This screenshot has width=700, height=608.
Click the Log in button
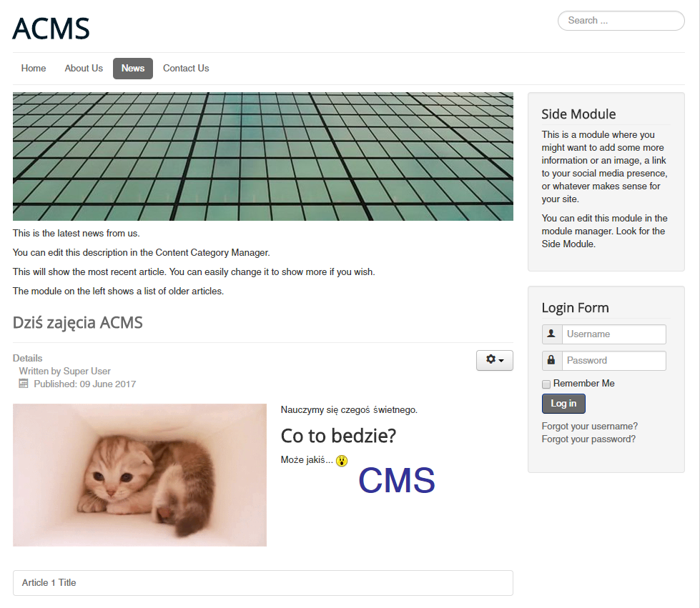pyautogui.click(x=563, y=403)
